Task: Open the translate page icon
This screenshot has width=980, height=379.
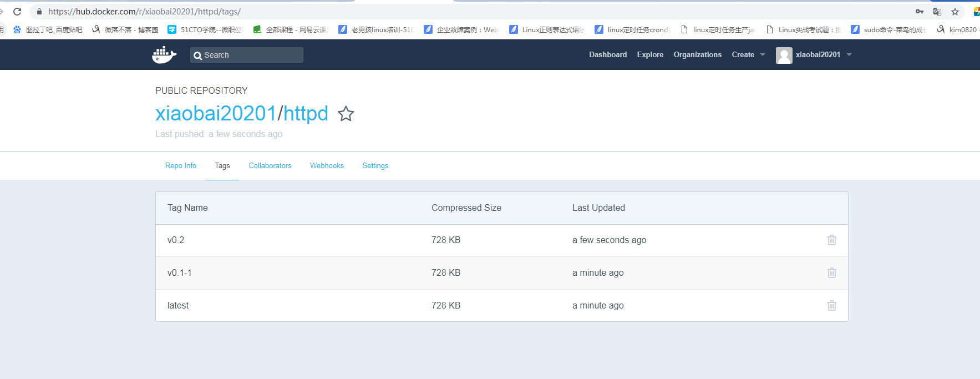Action: click(x=937, y=12)
